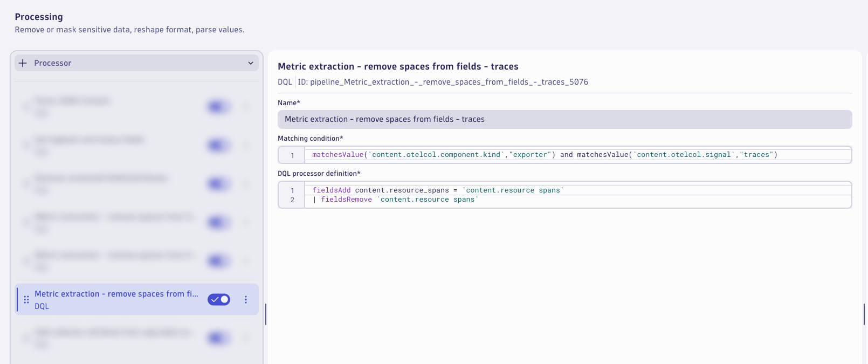Image resolution: width=868 pixels, height=364 pixels.
Task: Click the pipeline ID text under the title
Action: pos(443,82)
